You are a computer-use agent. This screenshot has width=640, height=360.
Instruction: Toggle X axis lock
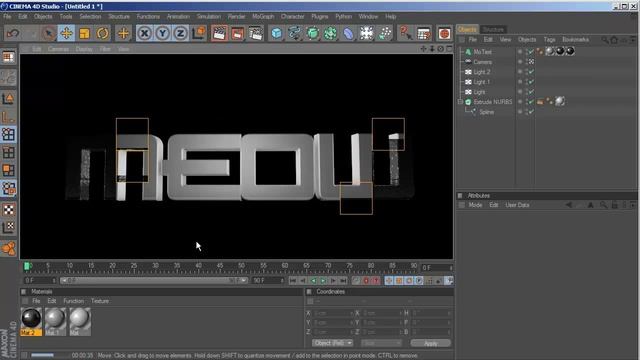(144, 33)
